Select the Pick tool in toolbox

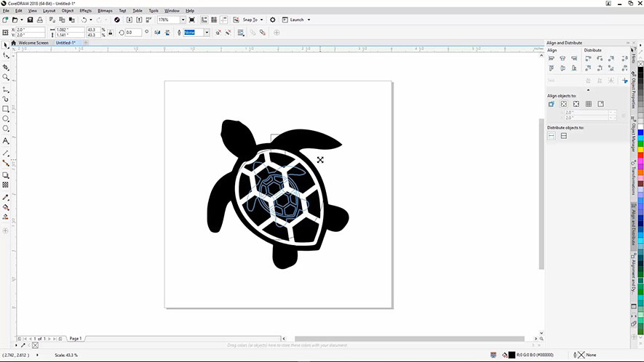pos(6,45)
